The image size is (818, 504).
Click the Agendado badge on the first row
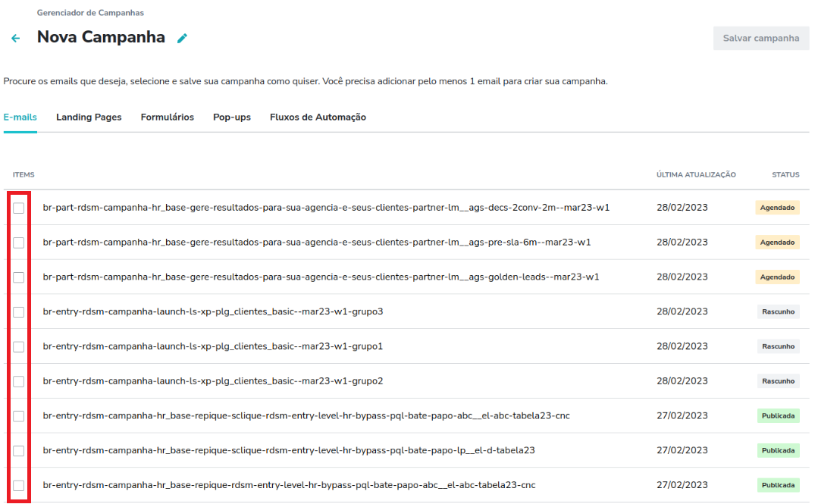coord(777,208)
